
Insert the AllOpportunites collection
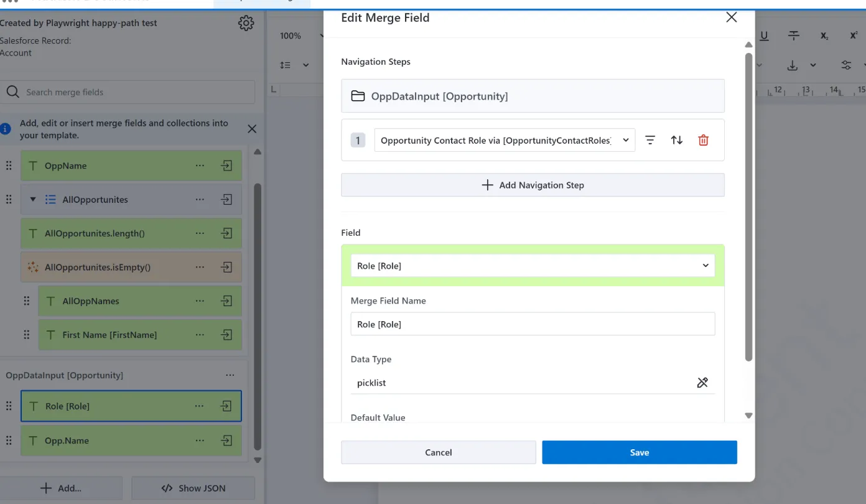[227, 200]
